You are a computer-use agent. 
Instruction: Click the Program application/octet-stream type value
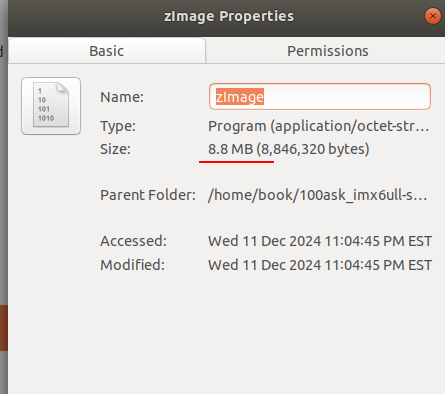tap(319, 126)
